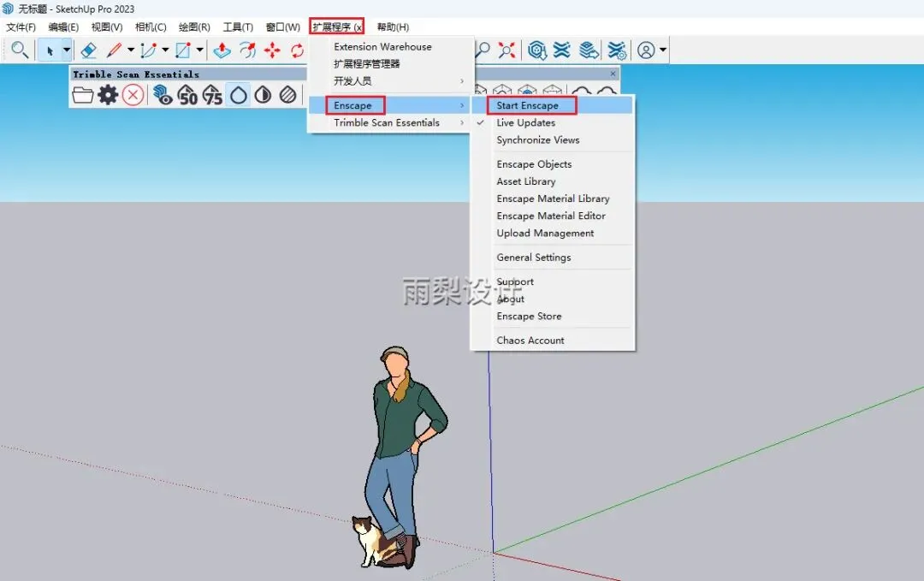Use the Push/Pull tool
924x581 pixels.
(x=222, y=50)
